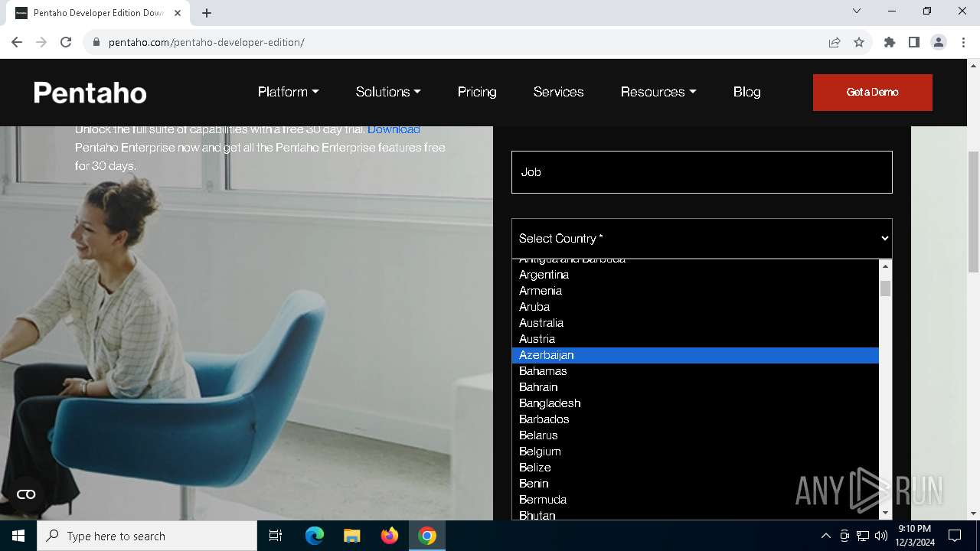This screenshot has width=980, height=551.
Task: Click the address bar URL
Action: [x=207, y=42]
